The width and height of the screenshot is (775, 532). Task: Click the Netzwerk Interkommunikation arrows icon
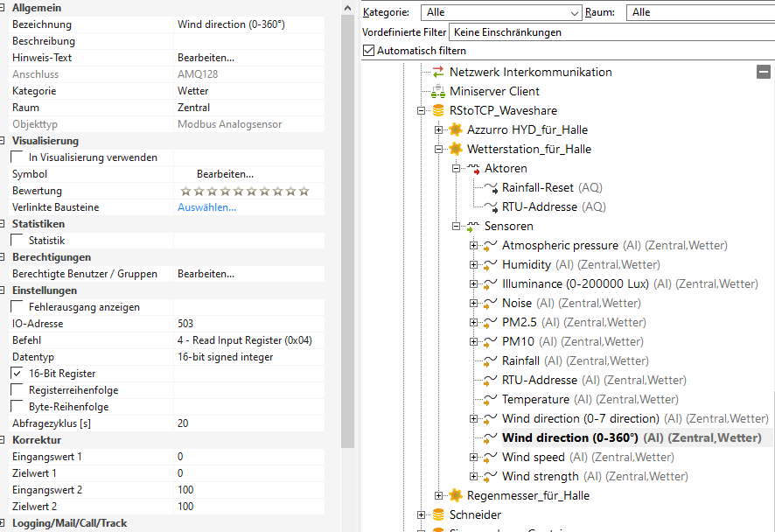click(438, 72)
